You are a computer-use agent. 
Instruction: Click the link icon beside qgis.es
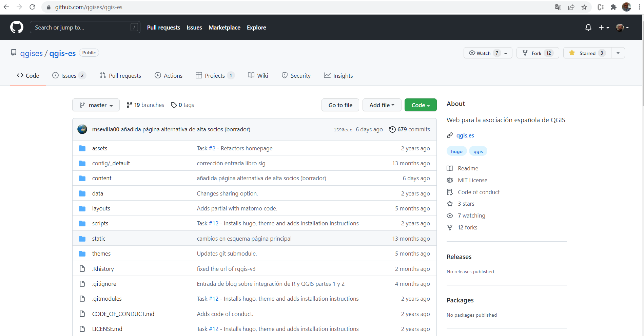(450, 135)
